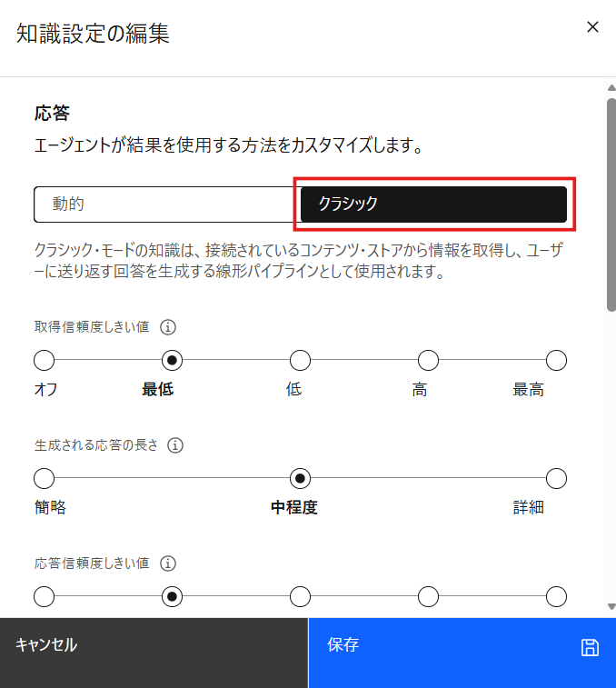Set retrieval threshold to 低
Image resolution: width=616 pixels, height=688 pixels.
pos(300,360)
